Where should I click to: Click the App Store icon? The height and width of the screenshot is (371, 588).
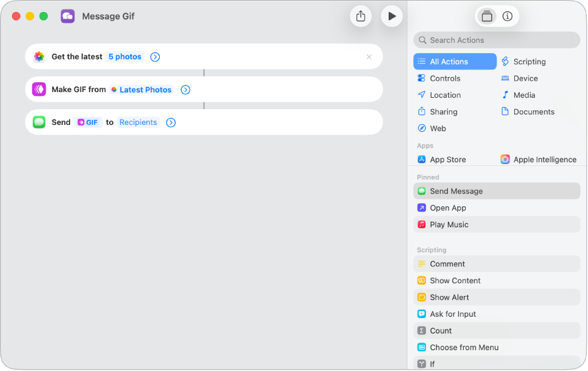(x=421, y=160)
